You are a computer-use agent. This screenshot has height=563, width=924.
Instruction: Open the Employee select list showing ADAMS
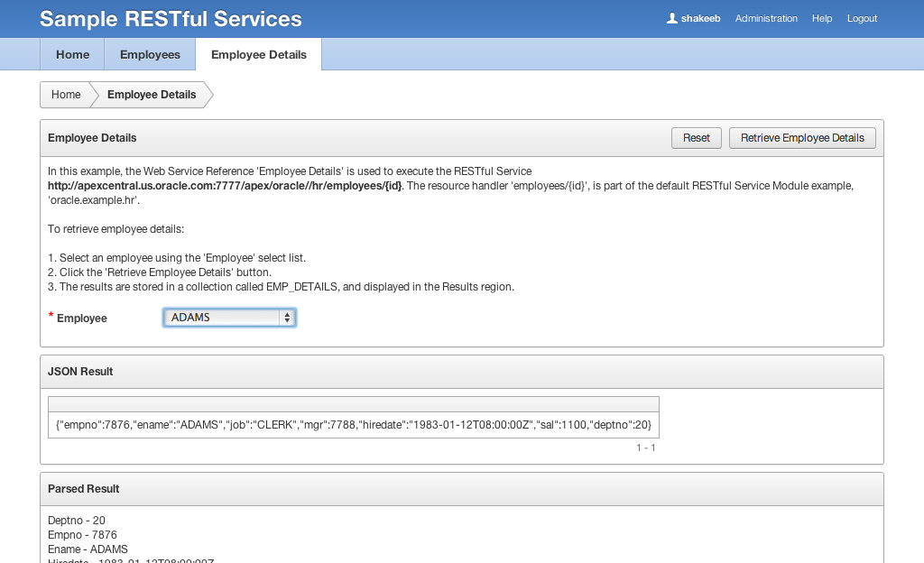pos(221,318)
